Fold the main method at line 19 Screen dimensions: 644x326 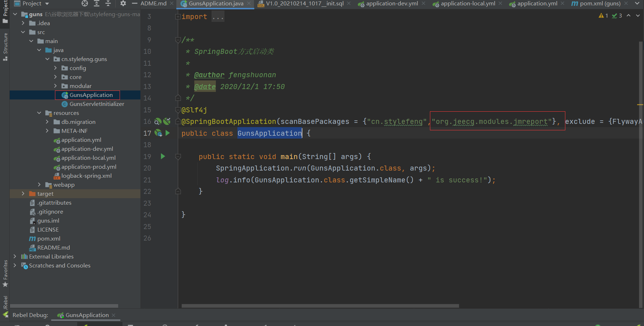(178, 157)
